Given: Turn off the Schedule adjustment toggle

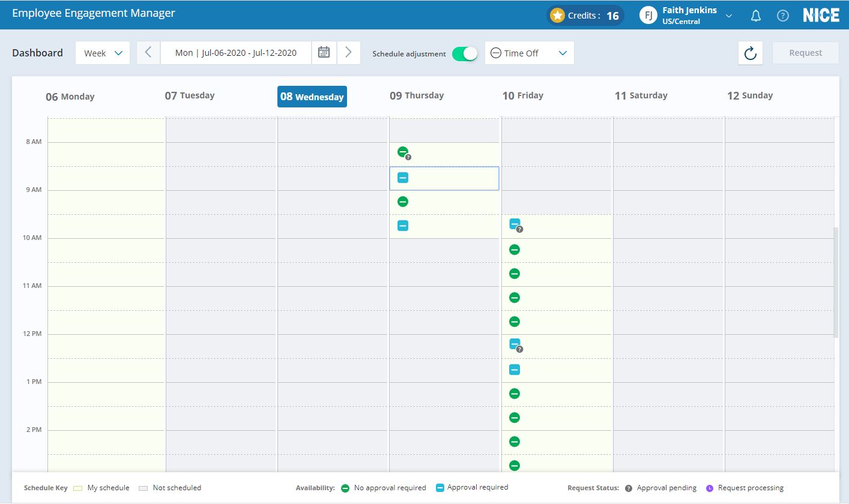Looking at the screenshot, I should click(x=464, y=53).
